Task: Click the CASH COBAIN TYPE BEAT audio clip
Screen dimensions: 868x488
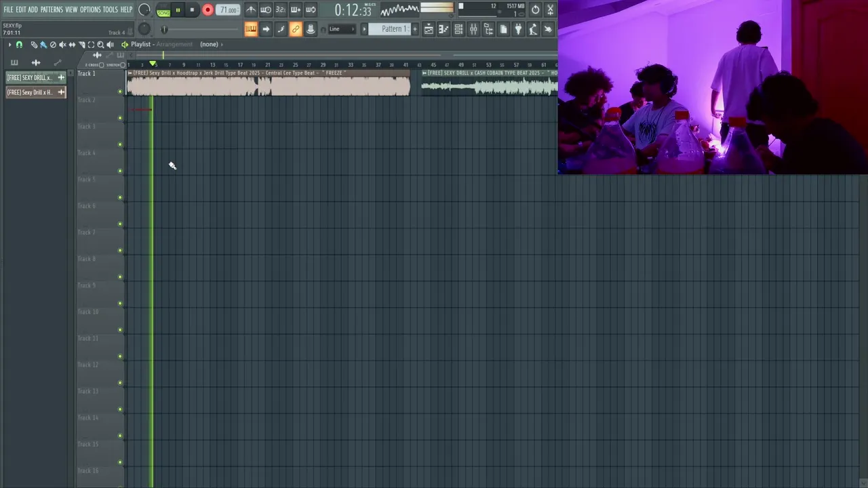Action: (x=489, y=83)
